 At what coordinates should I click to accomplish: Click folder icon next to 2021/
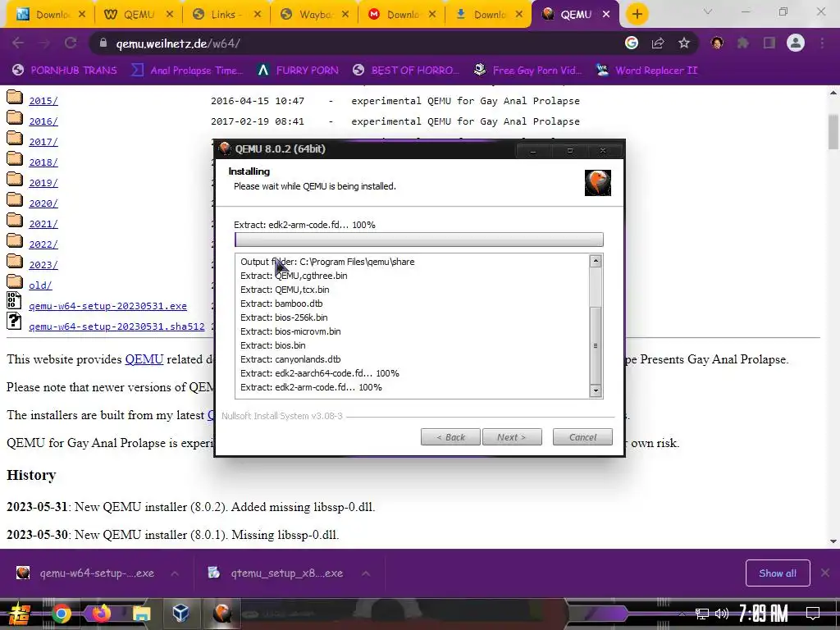click(x=15, y=221)
